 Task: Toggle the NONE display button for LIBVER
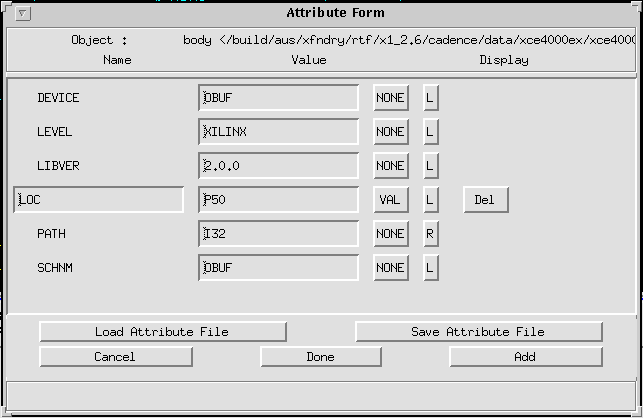[x=390, y=166]
